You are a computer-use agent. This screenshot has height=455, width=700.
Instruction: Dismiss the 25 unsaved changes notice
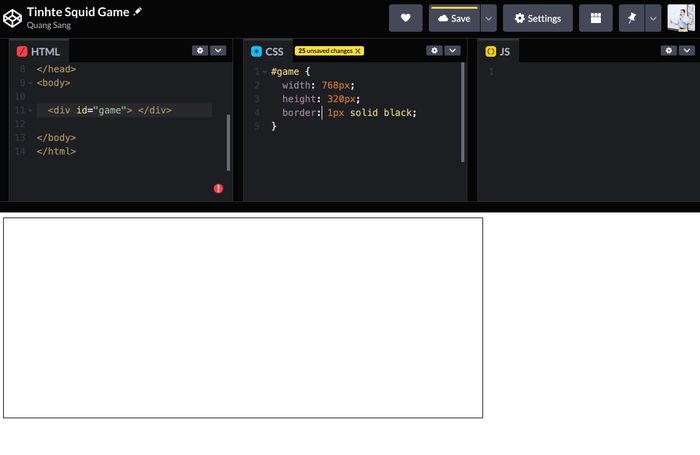(358, 51)
